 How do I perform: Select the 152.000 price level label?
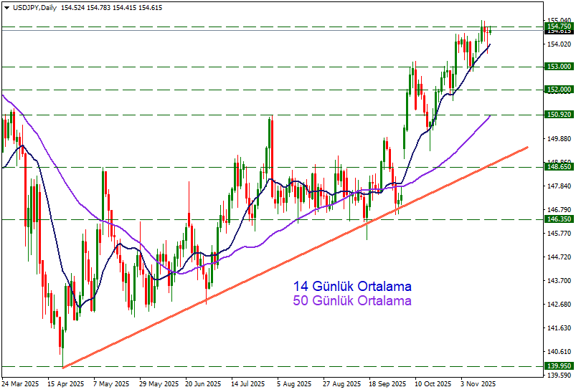[559, 90]
